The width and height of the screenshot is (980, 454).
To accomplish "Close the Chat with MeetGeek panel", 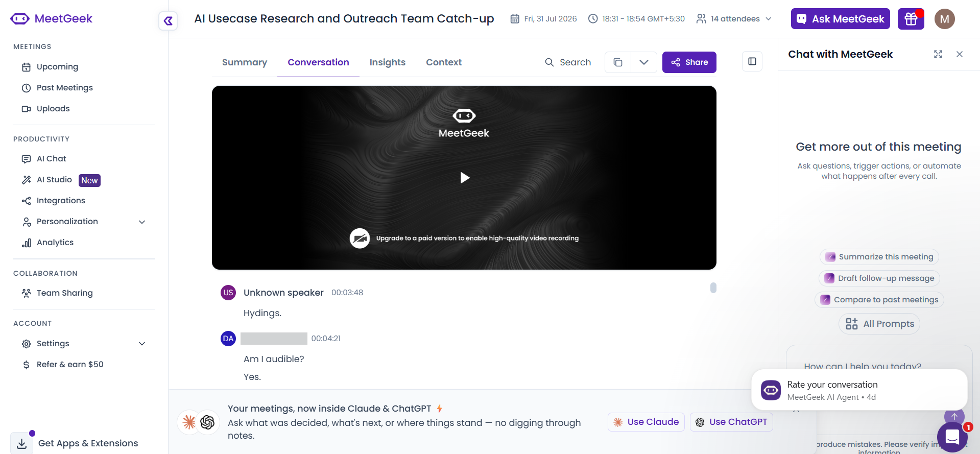I will click(x=960, y=54).
